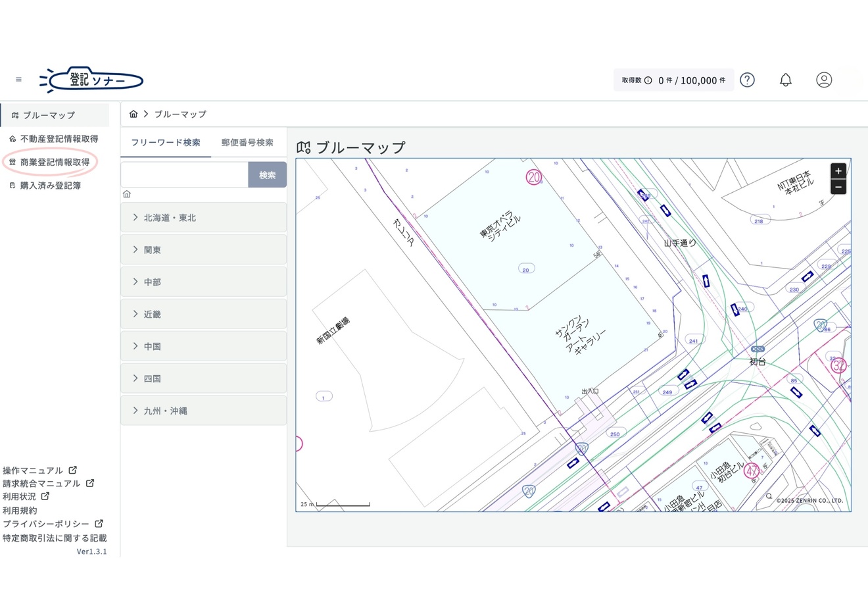Click 山手通り label on the map

click(x=680, y=243)
